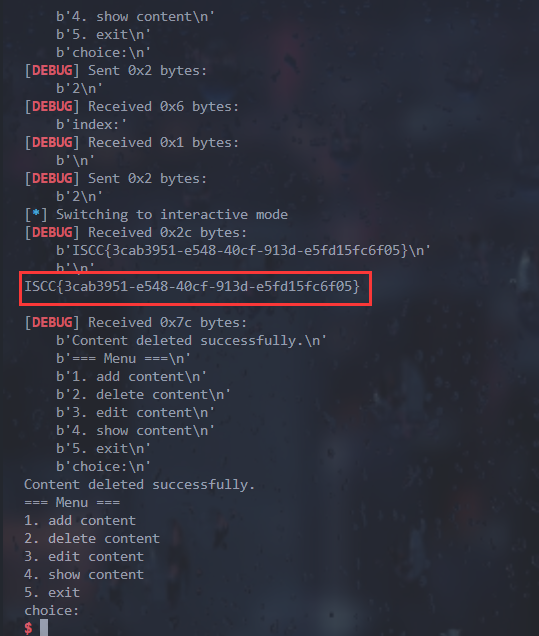Click the plain 'Content deleted successfully.' output line

pyautogui.click(x=140, y=485)
